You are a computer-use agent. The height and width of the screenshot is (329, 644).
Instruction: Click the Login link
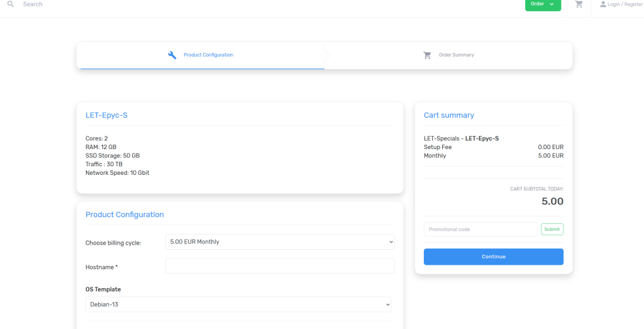[x=614, y=4]
